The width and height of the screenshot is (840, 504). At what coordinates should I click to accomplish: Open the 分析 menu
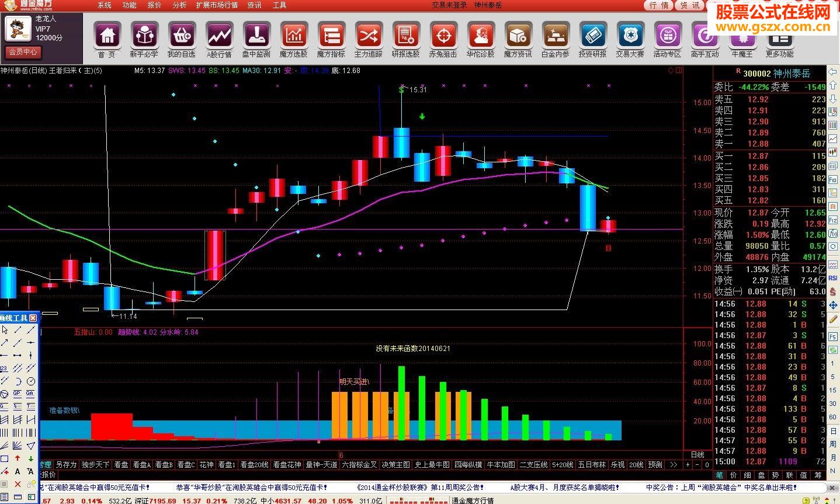pyautogui.click(x=180, y=5)
